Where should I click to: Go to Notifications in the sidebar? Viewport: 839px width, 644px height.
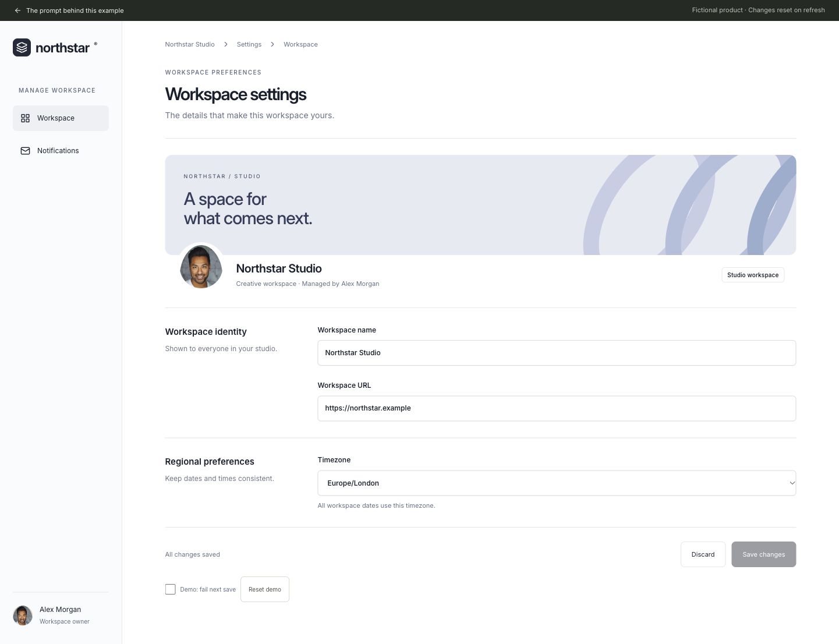tap(61, 151)
